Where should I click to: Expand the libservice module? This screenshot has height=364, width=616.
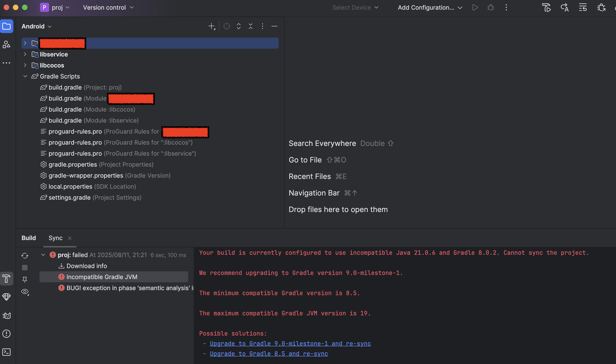tap(25, 54)
